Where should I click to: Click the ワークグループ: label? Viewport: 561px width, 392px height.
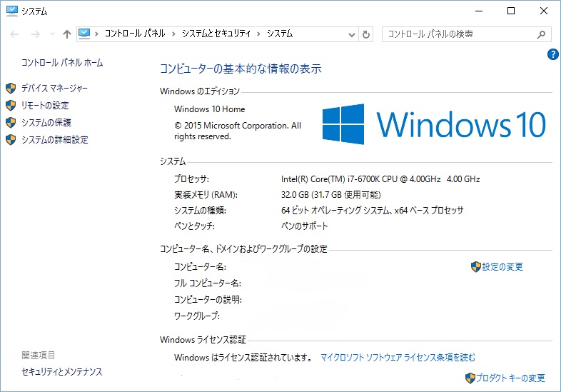pos(197,316)
